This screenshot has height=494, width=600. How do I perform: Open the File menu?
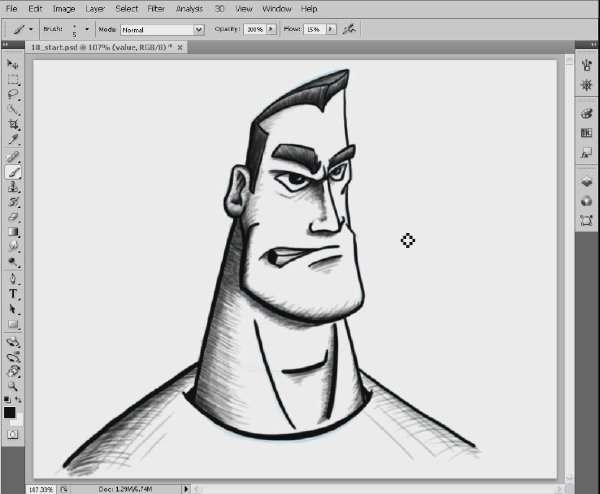point(11,8)
